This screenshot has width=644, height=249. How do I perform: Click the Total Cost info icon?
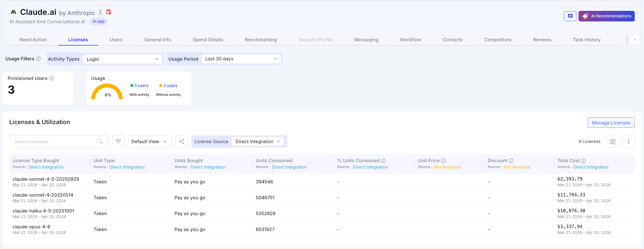point(584,161)
